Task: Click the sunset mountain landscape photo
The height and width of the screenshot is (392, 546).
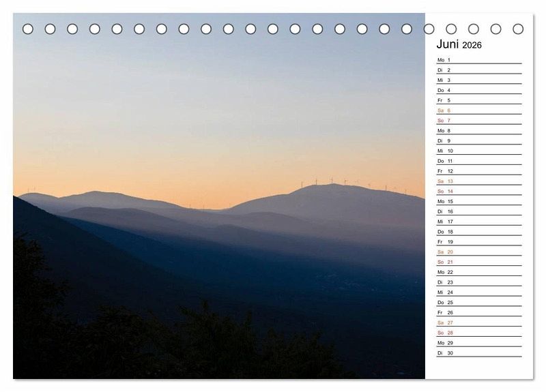Action: click(x=219, y=196)
